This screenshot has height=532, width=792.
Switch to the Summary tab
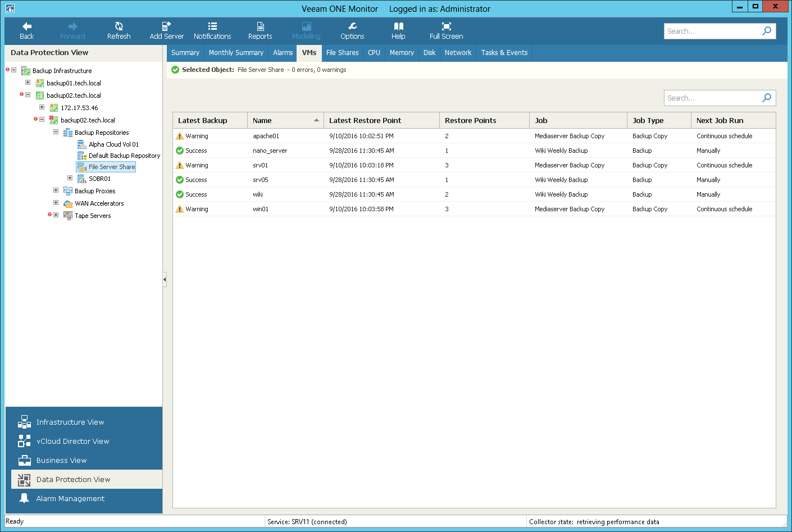click(x=185, y=53)
